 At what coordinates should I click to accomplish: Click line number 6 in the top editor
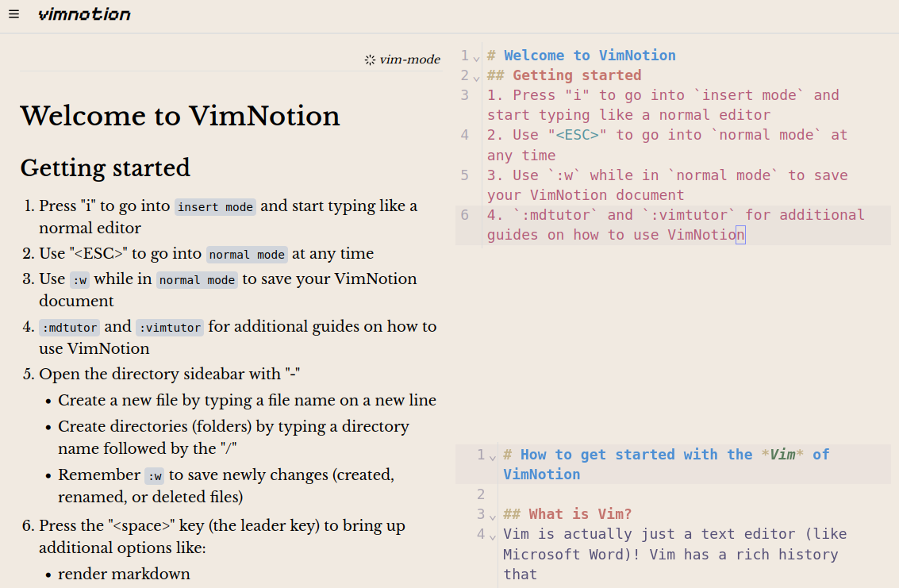point(464,215)
